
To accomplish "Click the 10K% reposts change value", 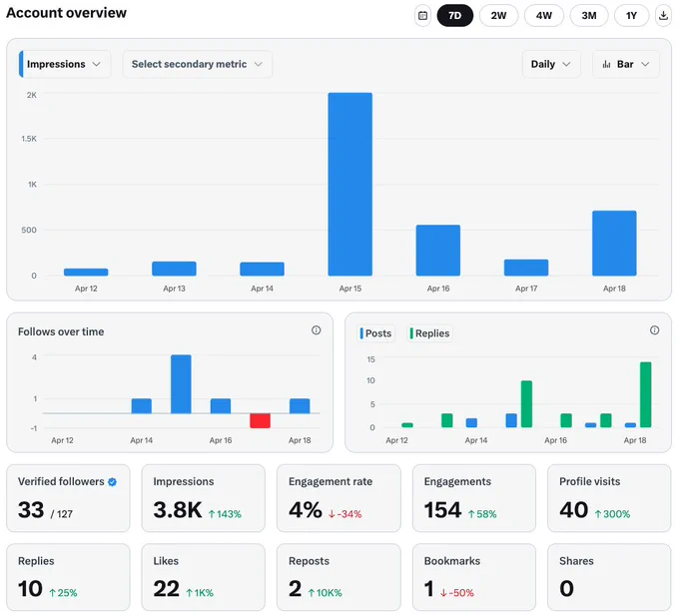I will point(325,593).
